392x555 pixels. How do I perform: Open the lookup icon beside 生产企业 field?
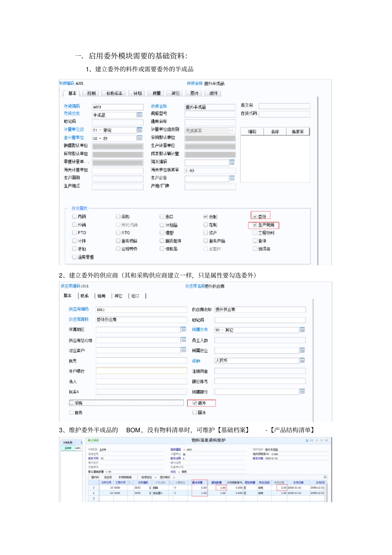tap(232, 178)
